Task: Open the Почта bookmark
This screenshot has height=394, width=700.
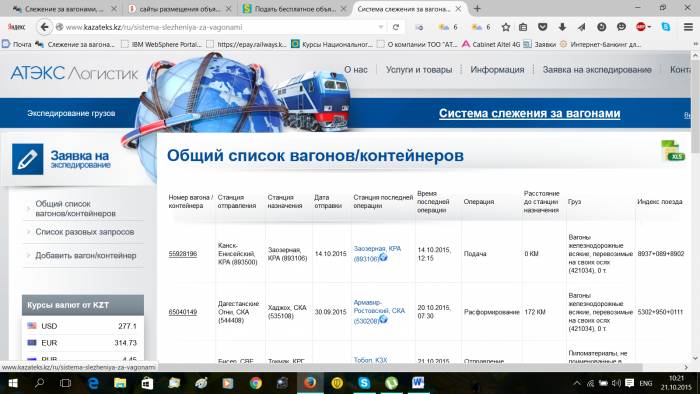Action: pyautogui.click(x=17, y=44)
